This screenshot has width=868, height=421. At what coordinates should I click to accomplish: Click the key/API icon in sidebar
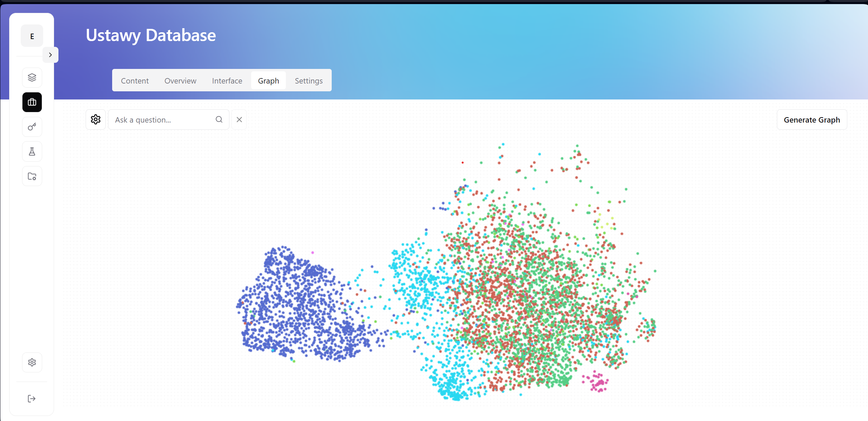tap(32, 127)
